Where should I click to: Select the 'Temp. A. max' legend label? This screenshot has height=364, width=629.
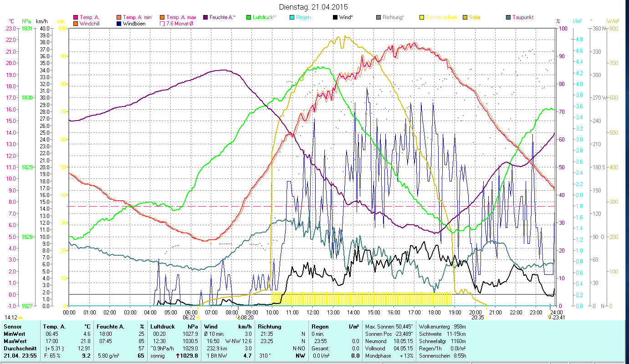pos(182,17)
